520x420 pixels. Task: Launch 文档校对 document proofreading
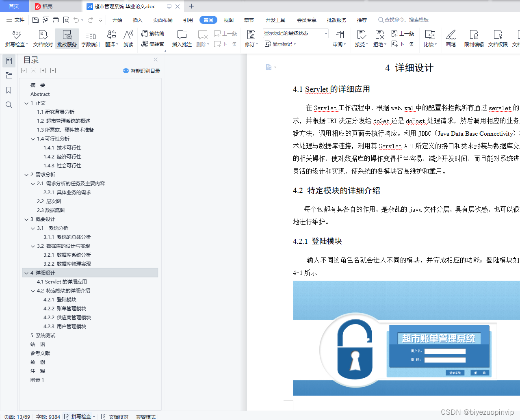(x=43, y=39)
